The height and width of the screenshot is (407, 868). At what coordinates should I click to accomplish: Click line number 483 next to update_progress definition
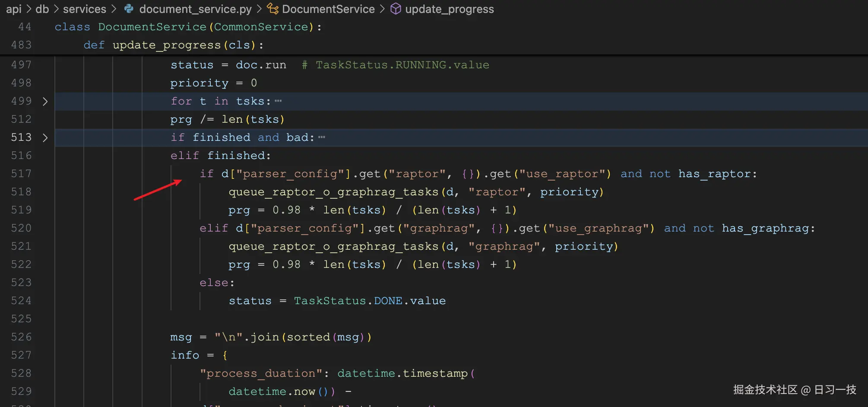(x=21, y=45)
